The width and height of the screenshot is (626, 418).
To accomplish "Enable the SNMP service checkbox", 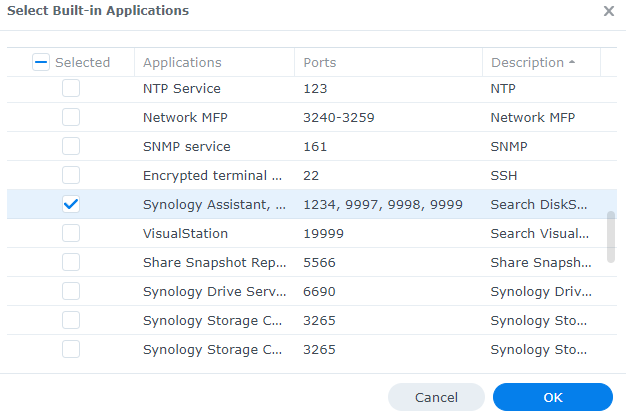I will tap(71, 146).
